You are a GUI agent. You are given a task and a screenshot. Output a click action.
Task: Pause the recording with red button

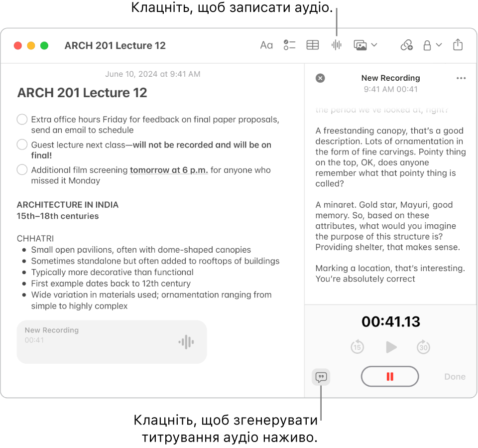tap(390, 377)
